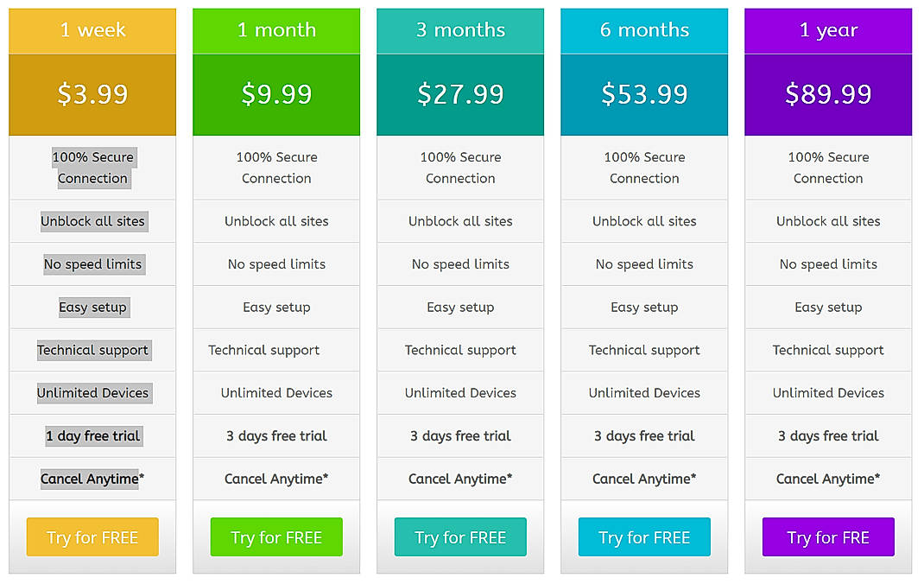924x584 pixels.
Task: Click the $89.99 price cell
Action: click(x=827, y=94)
